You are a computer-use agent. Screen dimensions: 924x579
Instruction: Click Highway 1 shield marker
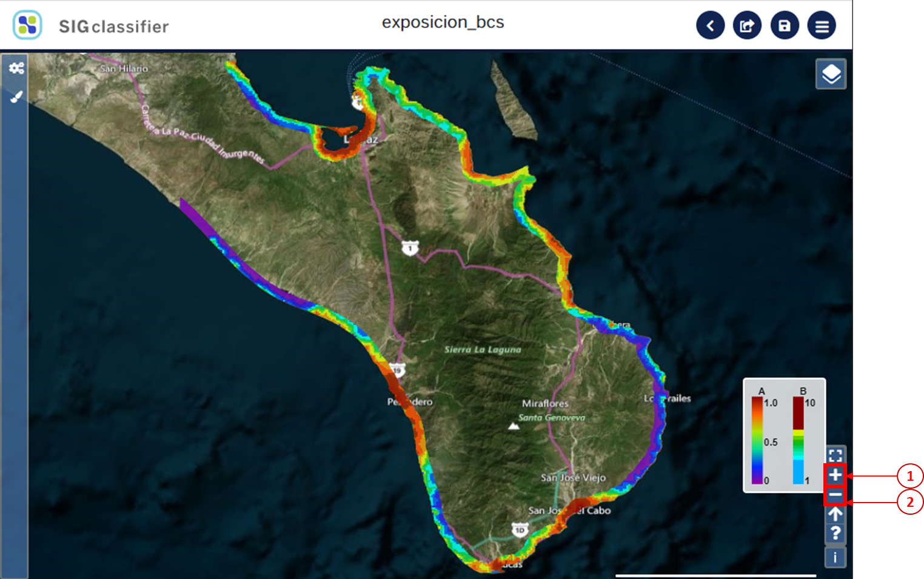coord(410,247)
